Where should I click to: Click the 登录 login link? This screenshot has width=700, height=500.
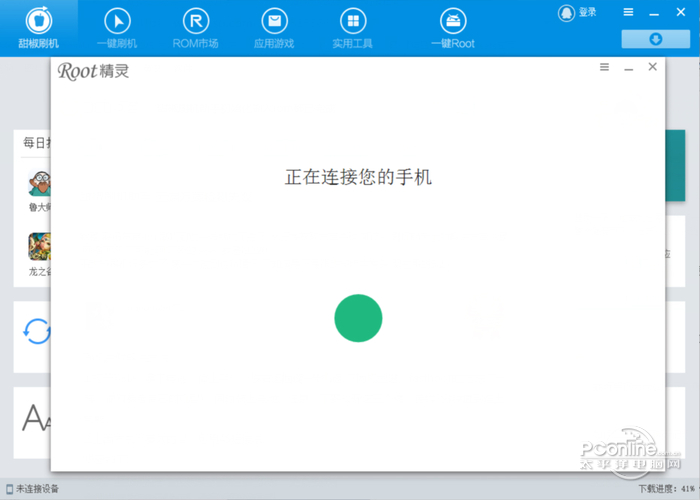(x=588, y=12)
